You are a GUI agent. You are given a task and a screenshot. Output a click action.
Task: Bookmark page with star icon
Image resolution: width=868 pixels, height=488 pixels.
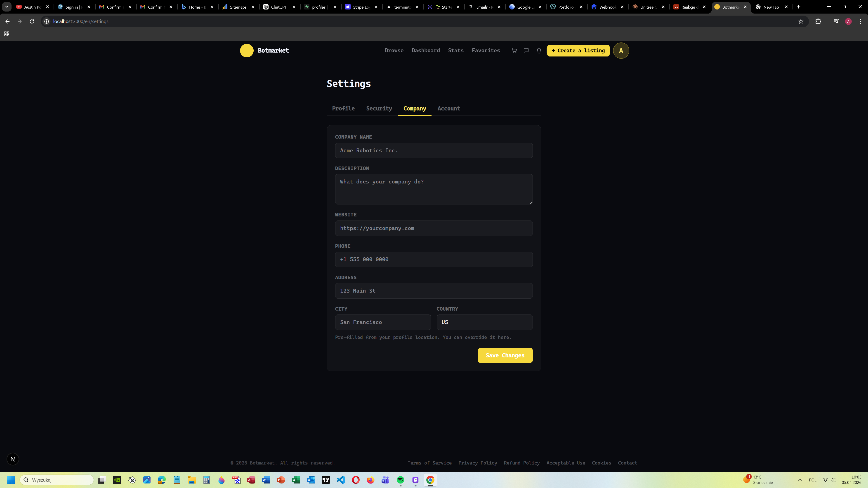point(801,21)
